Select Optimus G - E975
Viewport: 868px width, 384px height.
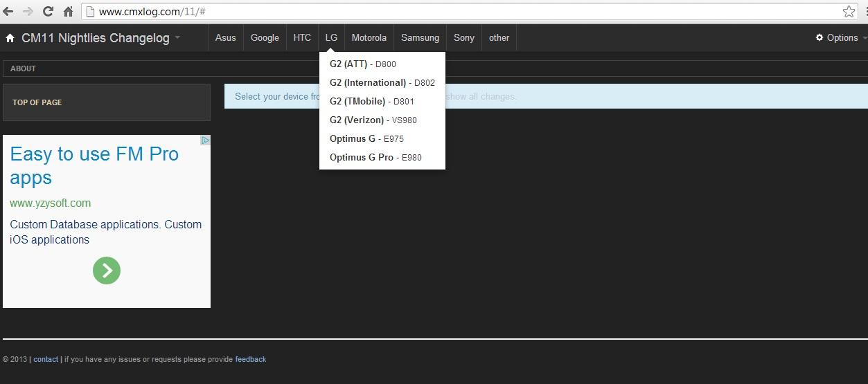382,139
